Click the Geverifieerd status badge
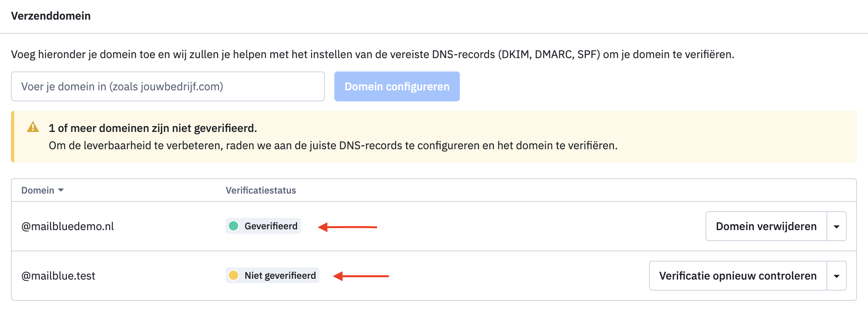868x311 pixels. click(x=263, y=226)
